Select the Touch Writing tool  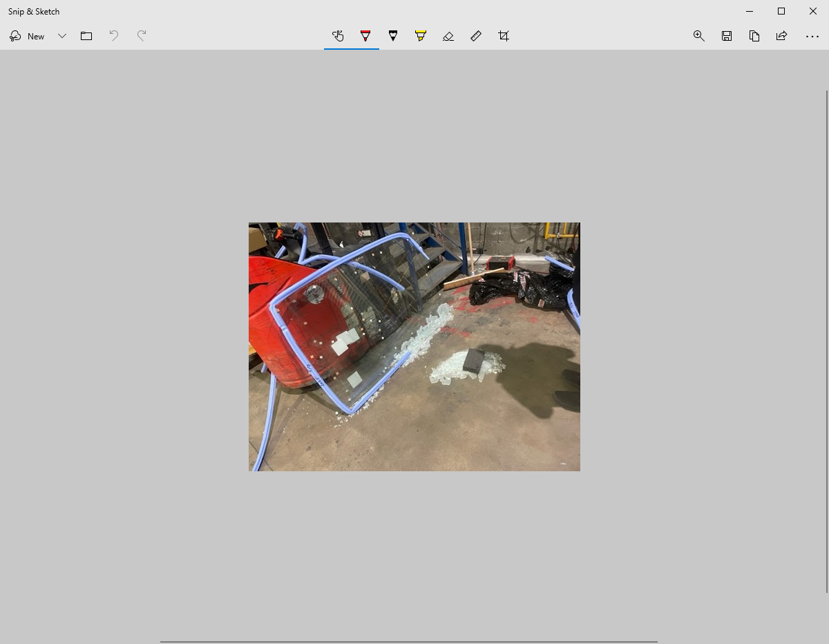(338, 36)
